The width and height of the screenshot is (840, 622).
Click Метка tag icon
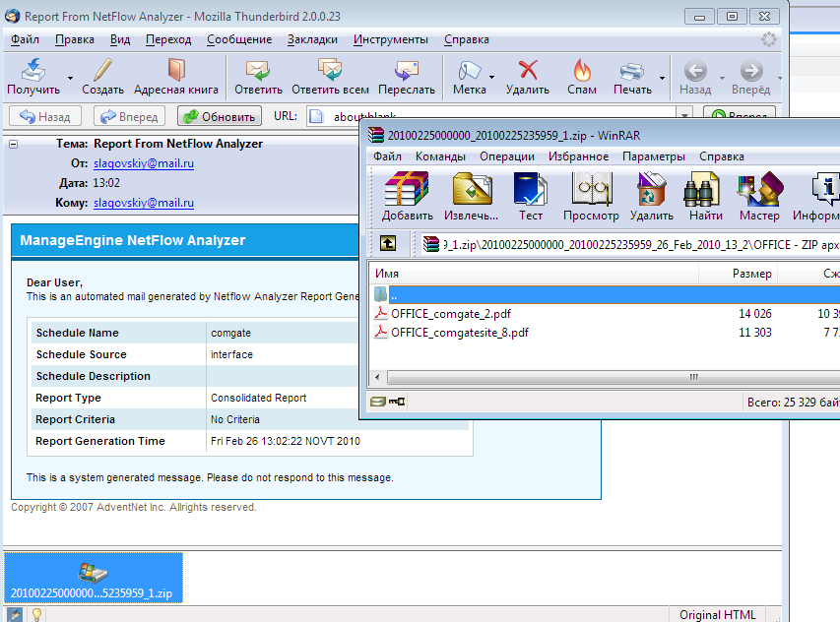click(470, 77)
